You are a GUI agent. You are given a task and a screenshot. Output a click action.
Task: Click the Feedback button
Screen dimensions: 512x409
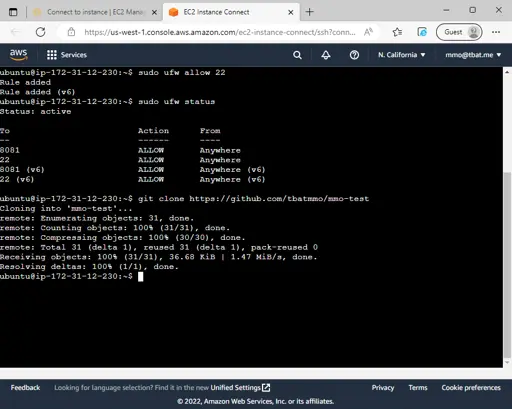tap(25, 388)
